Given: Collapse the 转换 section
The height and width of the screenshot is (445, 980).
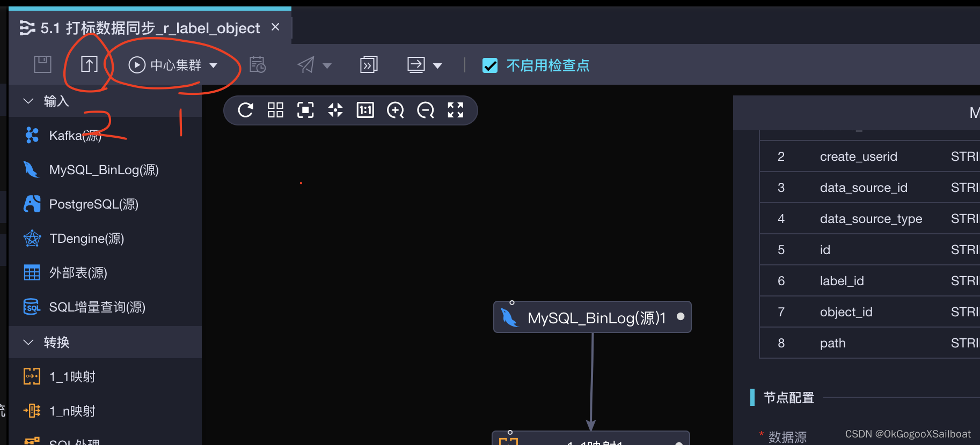Looking at the screenshot, I should (28, 342).
